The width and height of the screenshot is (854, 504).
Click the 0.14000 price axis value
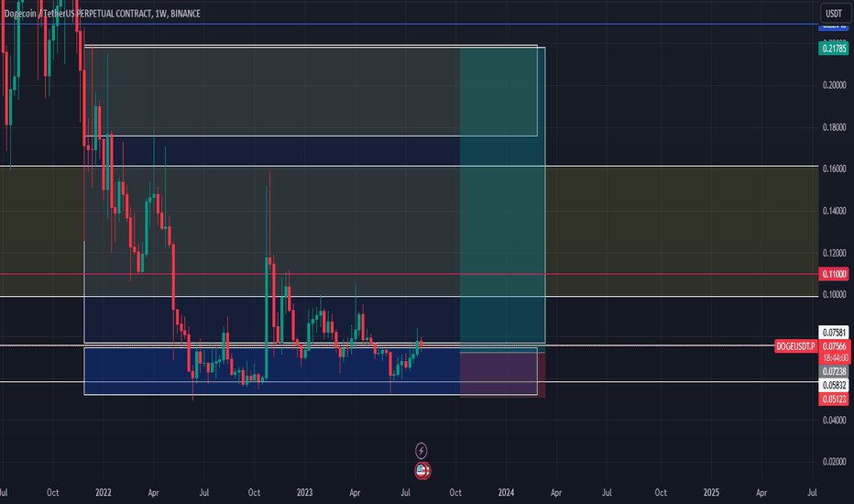pyautogui.click(x=834, y=211)
